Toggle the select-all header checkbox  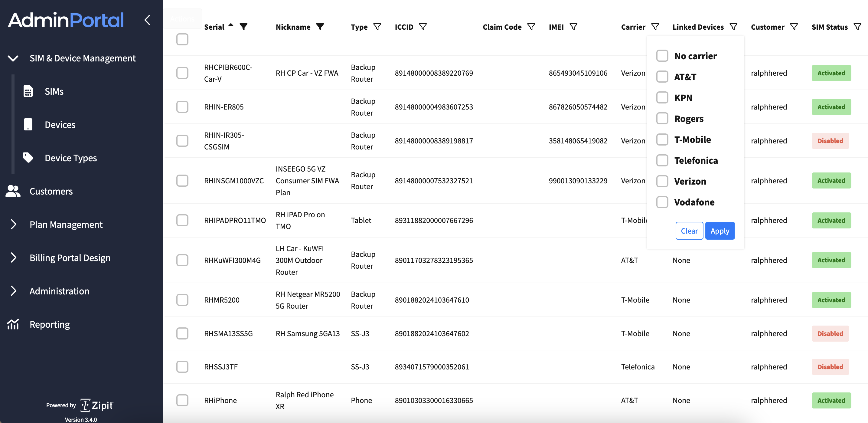[182, 39]
